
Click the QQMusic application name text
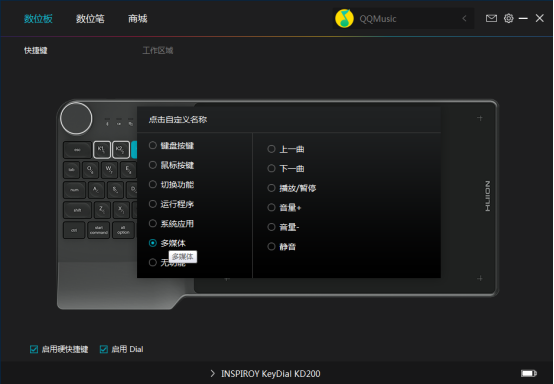coord(378,19)
